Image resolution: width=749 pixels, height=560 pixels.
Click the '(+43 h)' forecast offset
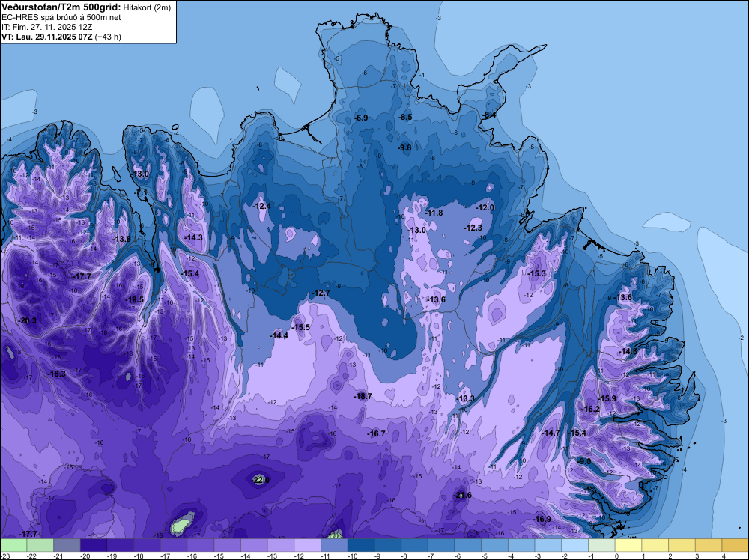click(108, 37)
